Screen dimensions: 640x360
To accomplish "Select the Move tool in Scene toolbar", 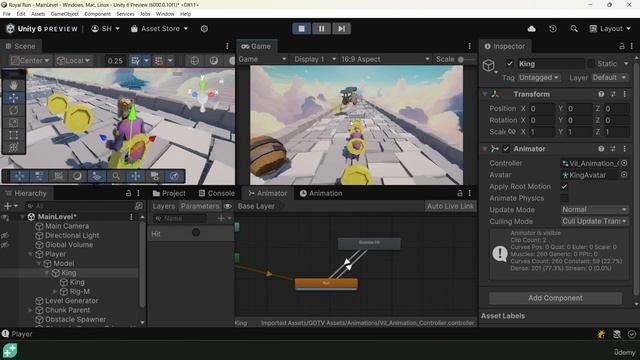I will click(x=13, y=98).
